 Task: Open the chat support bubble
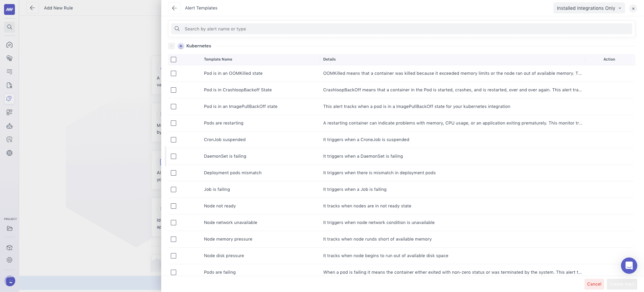coord(629,266)
